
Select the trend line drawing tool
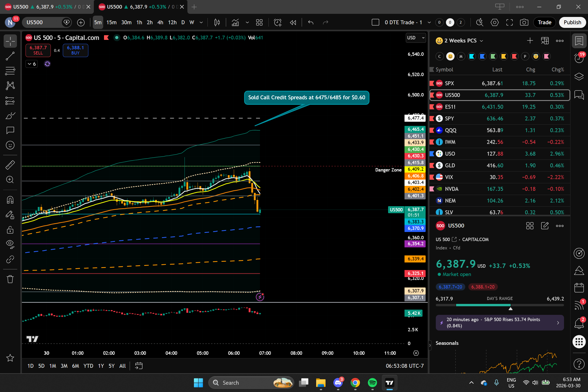coord(10,56)
